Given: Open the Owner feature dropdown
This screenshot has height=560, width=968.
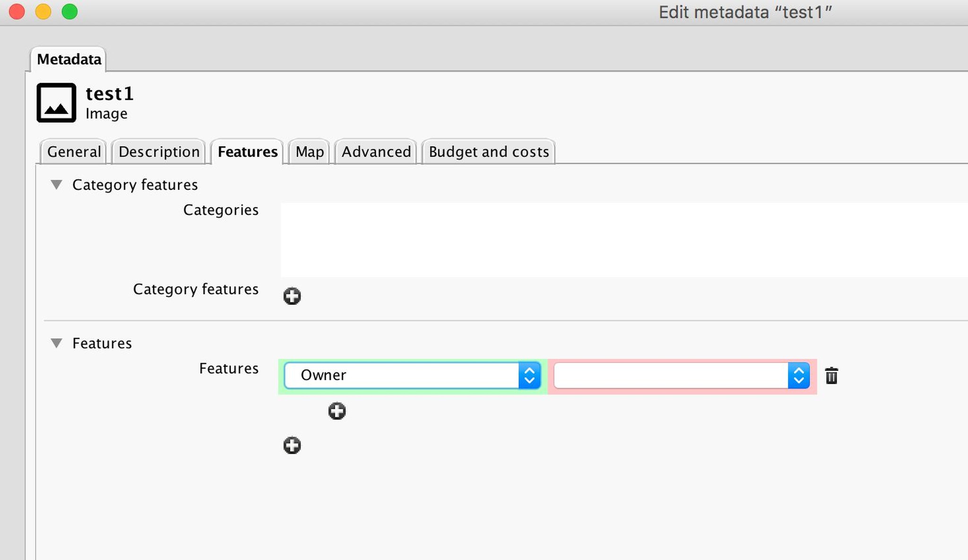Looking at the screenshot, I should (x=411, y=376).
